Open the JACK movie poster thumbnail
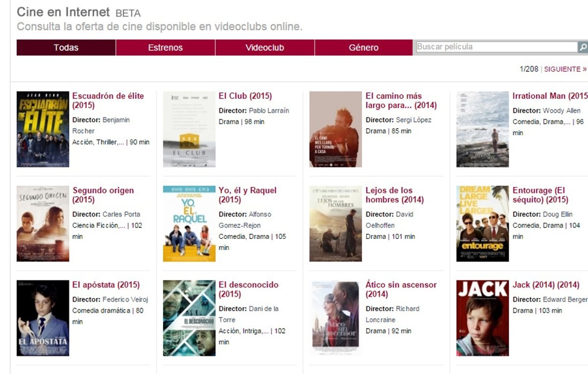This screenshot has width=588, height=374. [482, 318]
